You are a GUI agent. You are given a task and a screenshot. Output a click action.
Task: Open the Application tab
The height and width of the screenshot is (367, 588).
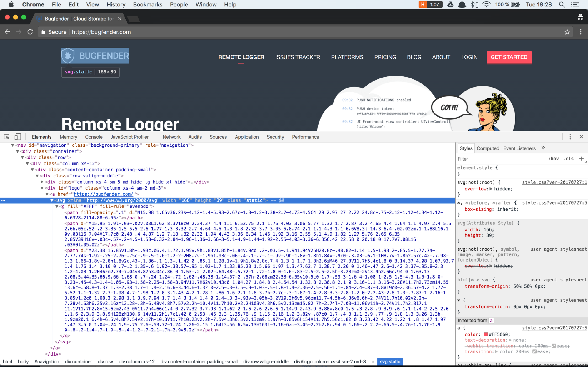[247, 137]
